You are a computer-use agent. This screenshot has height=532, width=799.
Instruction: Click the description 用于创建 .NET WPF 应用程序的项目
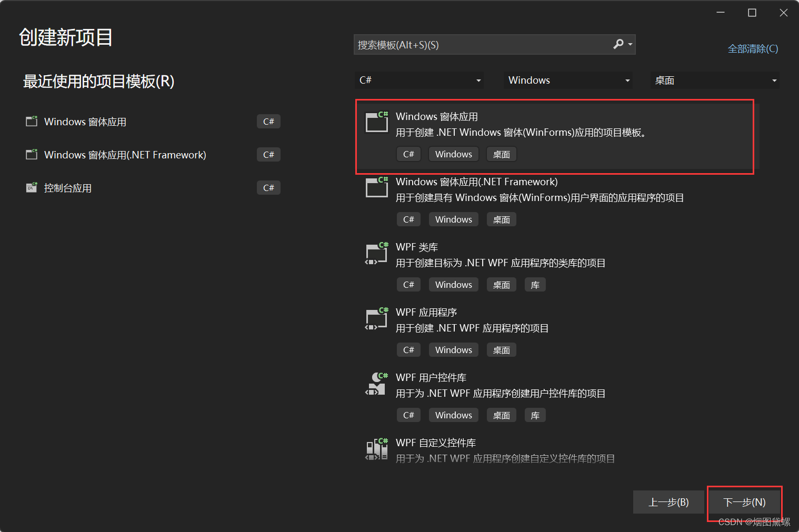click(472, 328)
